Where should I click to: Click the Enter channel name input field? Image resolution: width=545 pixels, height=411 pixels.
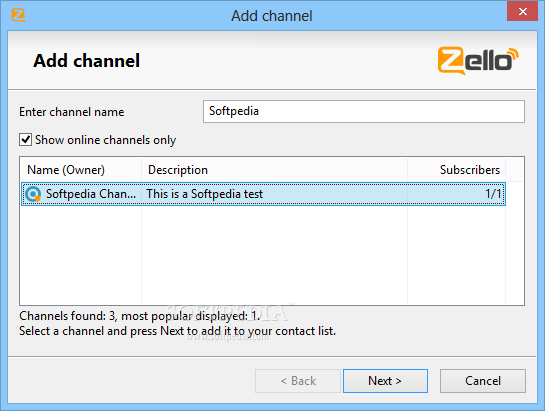[364, 111]
